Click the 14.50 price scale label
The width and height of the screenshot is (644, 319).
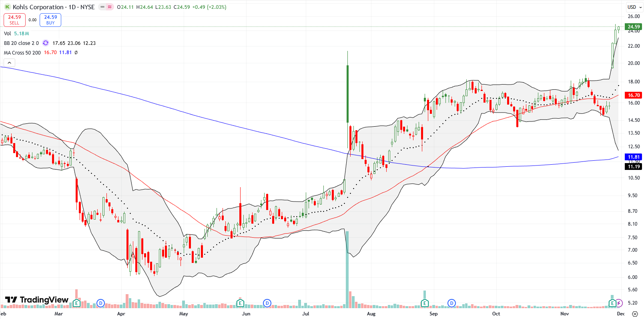[x=634, y=120]
